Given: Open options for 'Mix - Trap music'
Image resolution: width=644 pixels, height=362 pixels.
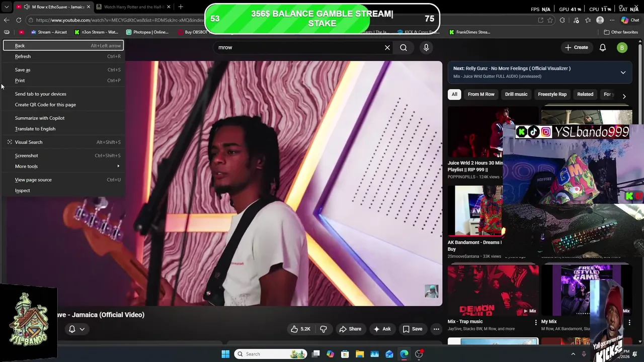Looking at the screenshot, I should click(536, 322).
